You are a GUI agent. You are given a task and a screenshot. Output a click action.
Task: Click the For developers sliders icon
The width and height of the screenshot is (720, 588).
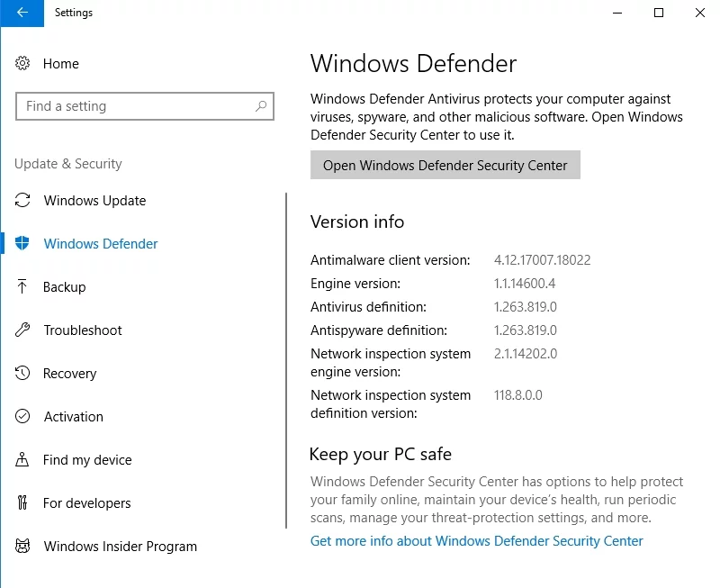[x=23, y=503]
